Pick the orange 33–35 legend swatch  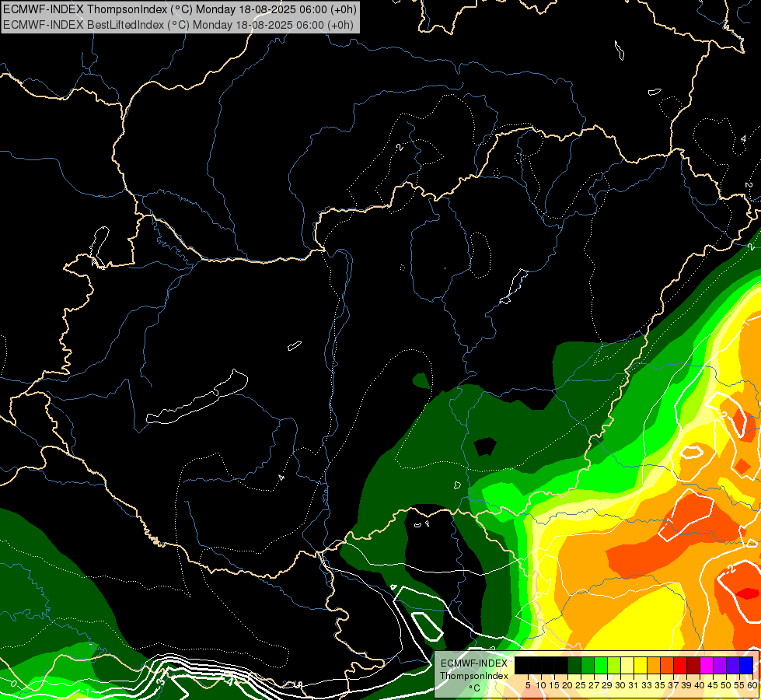pos(654,665)
